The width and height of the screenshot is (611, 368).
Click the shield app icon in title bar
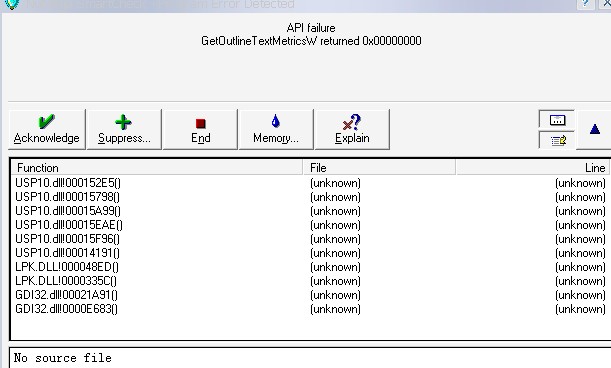(12, 4)
